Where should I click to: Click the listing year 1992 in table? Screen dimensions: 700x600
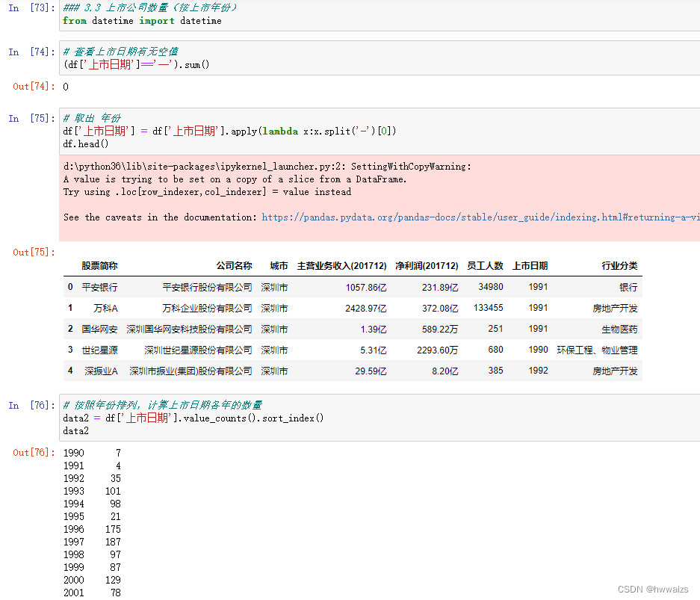tap(538, 371)
